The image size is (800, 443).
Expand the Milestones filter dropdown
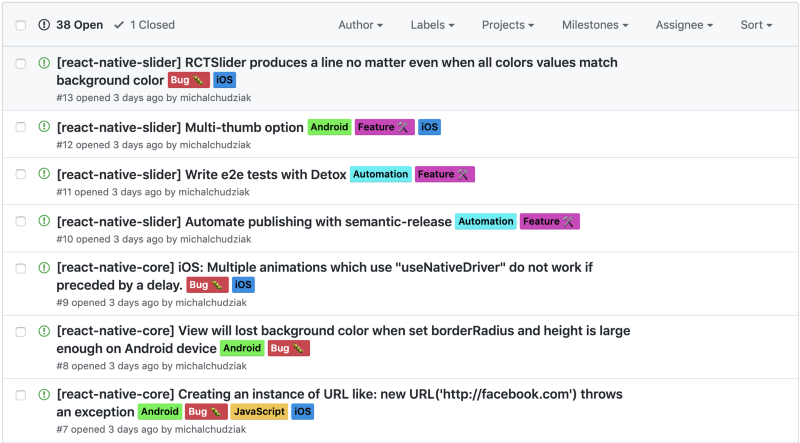coord(595,24)
